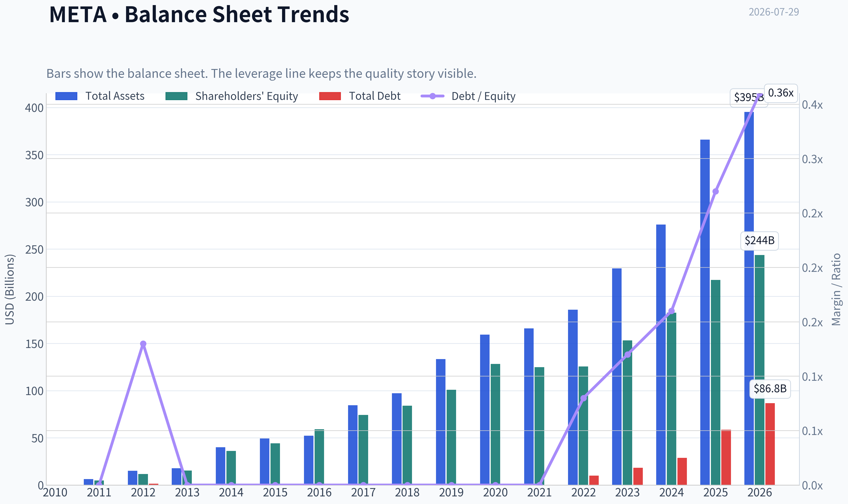Click the $395B annotation label

pos(749,97)
